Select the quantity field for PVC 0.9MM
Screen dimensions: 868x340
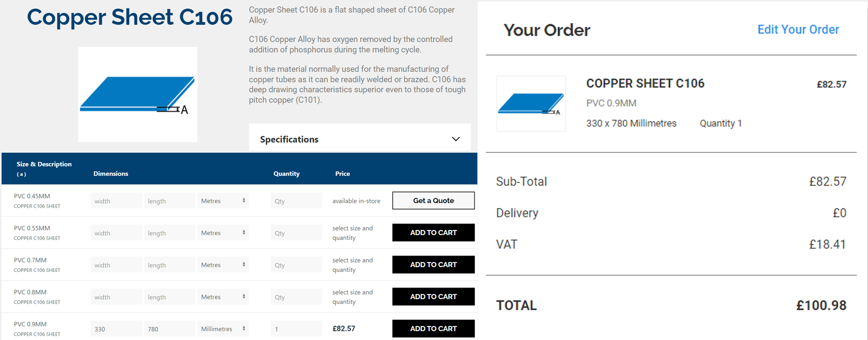[x=296, y=328]
